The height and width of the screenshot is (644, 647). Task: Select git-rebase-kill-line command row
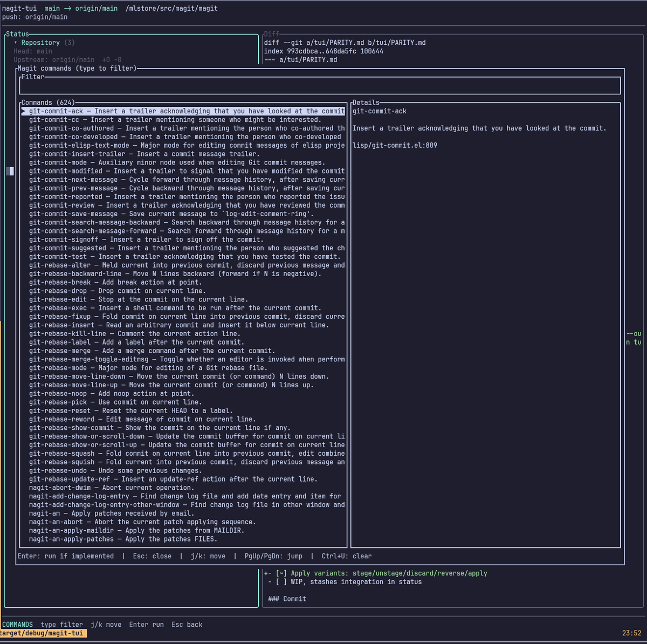coord(183,334)
